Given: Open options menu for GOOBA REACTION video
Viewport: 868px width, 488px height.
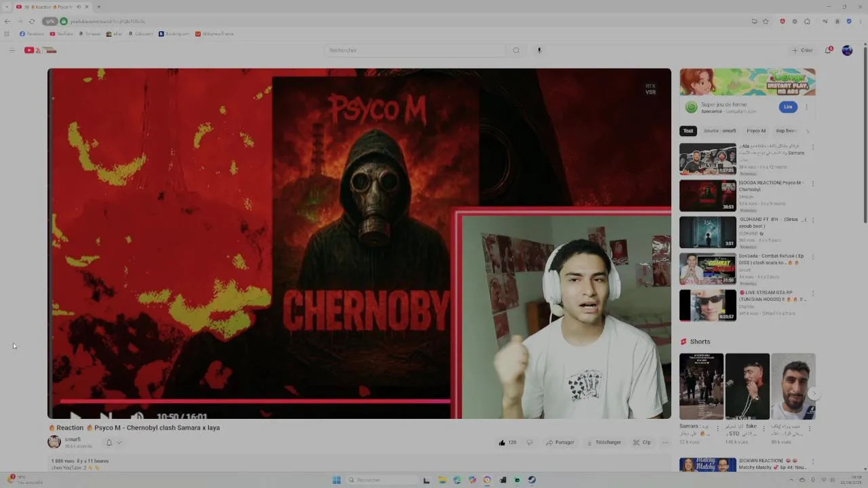Looking at the screenshot, I should 812,184.
